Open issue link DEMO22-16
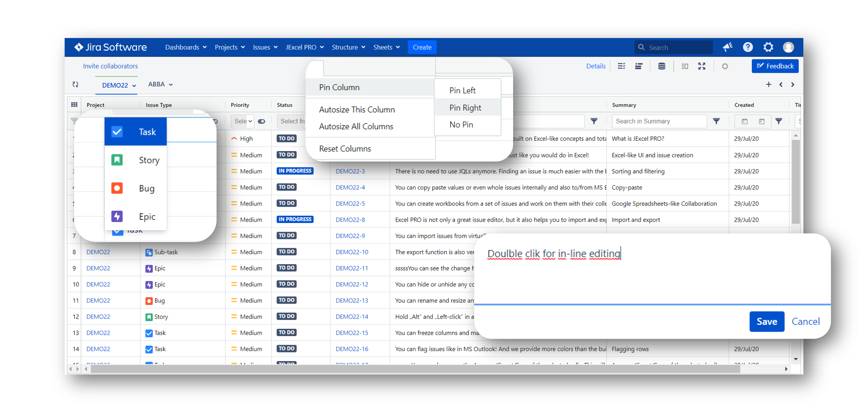 [352, 349]
